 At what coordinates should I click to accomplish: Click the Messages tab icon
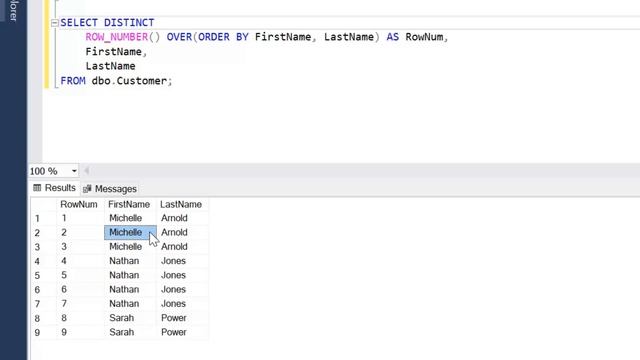click(87, 189)
